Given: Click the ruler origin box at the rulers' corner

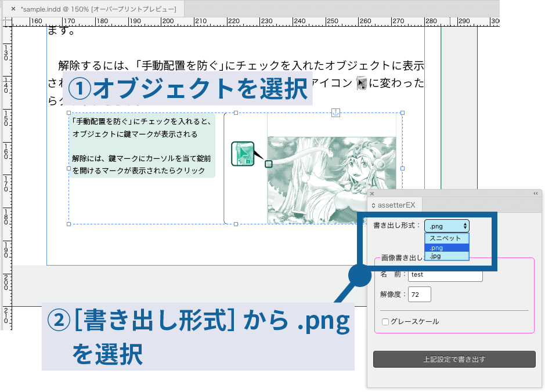Looking at the screenshot, I should point(8,21).
